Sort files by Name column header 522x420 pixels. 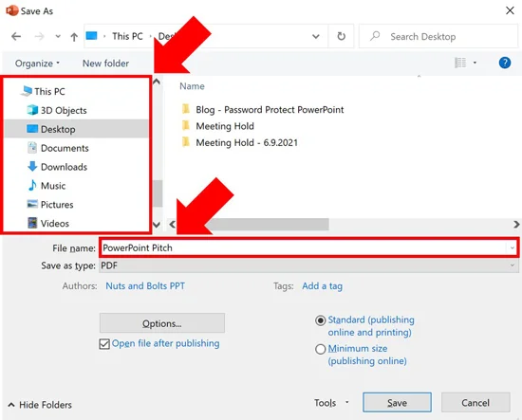192,86
